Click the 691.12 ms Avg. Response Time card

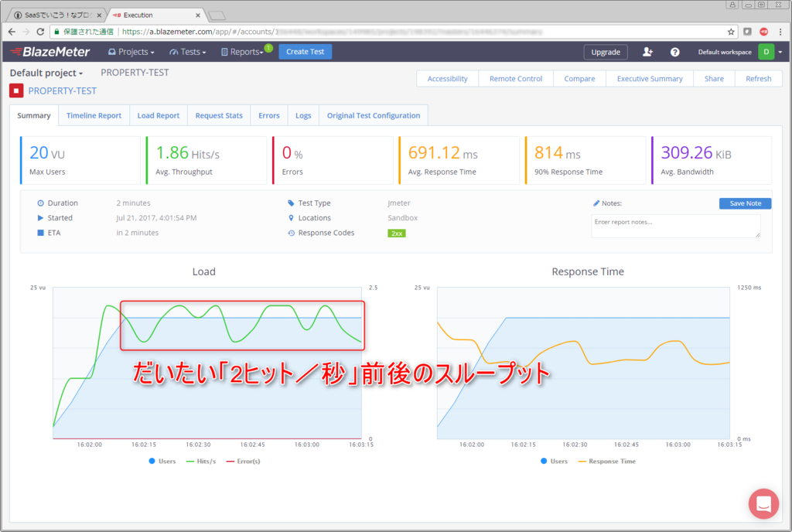pyautogui.click(x=459, y=160)
